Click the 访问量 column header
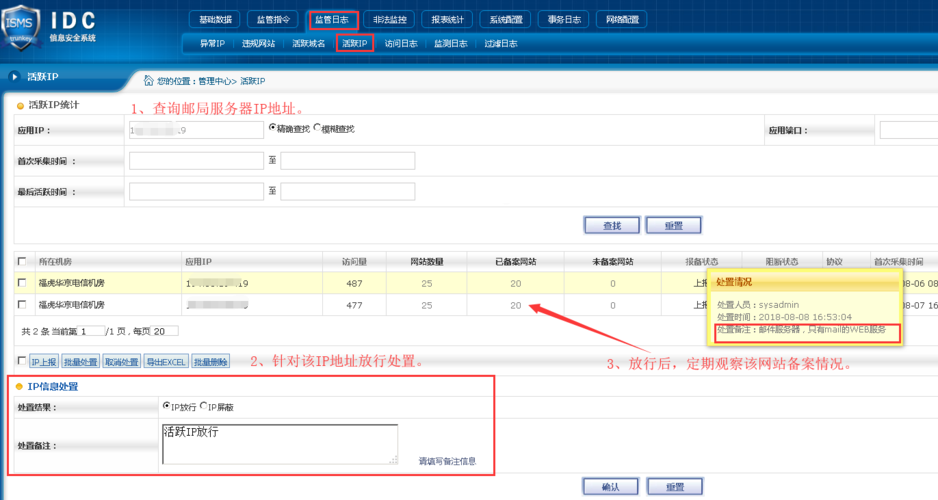938x500 pixels. click(x=354, y=261)
